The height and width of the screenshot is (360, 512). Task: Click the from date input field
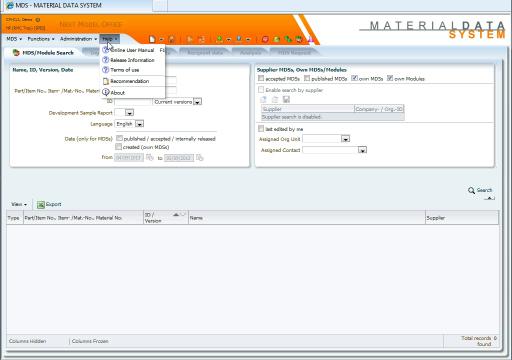(x=129, y=158)
